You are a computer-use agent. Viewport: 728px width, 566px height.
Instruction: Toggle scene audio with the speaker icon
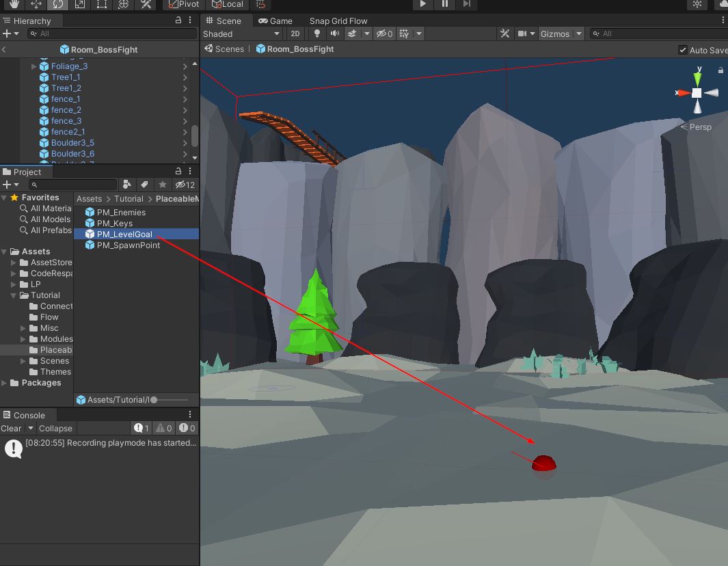pos(335,33)
